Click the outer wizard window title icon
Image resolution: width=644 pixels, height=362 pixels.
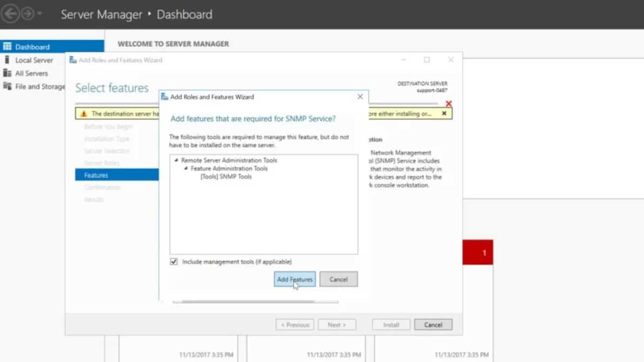coord(73,60)
